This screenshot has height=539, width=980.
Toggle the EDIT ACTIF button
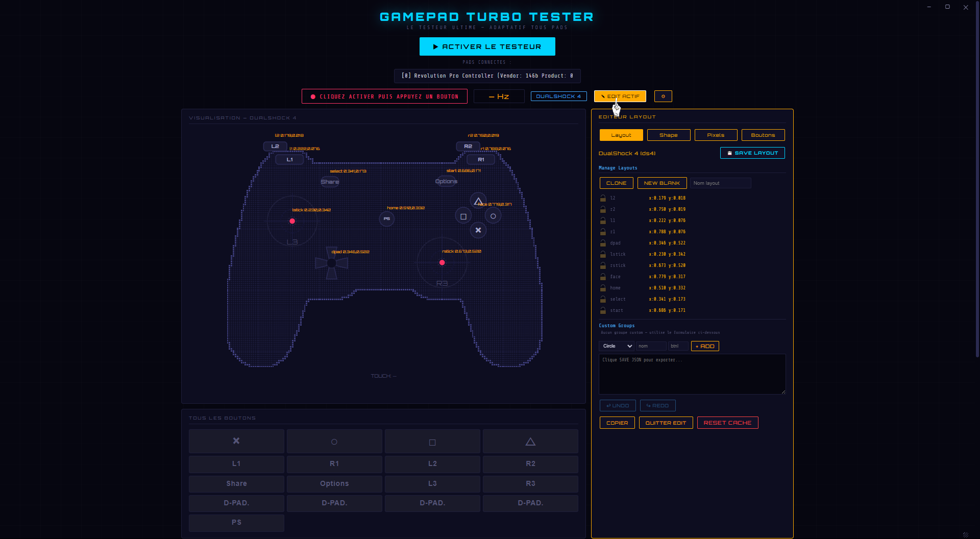(x=620, y=96)
